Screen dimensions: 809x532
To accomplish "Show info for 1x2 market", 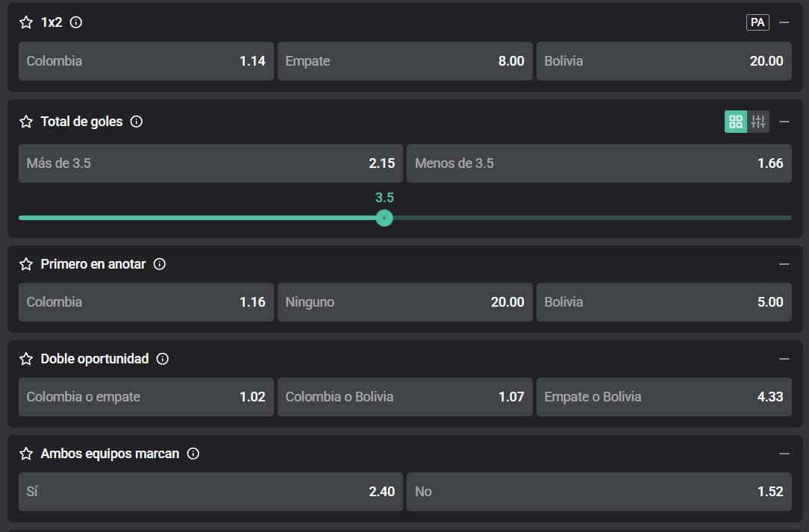I will tap(76, 22).
